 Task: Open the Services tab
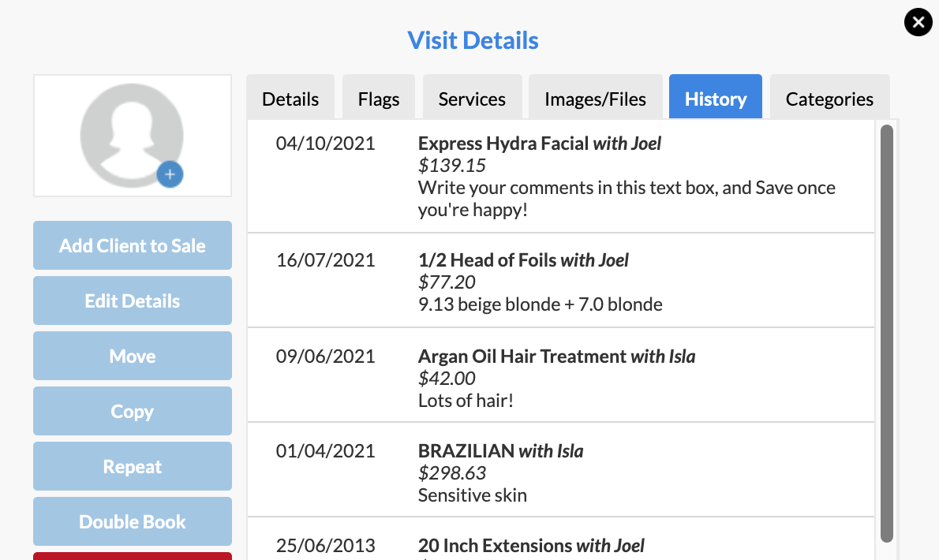(472, 98)
